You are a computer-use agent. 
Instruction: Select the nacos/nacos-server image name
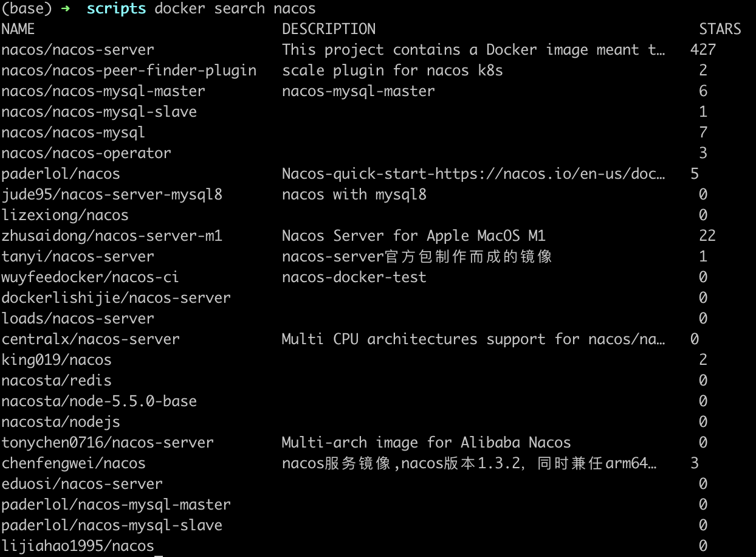tap(78, 50)
